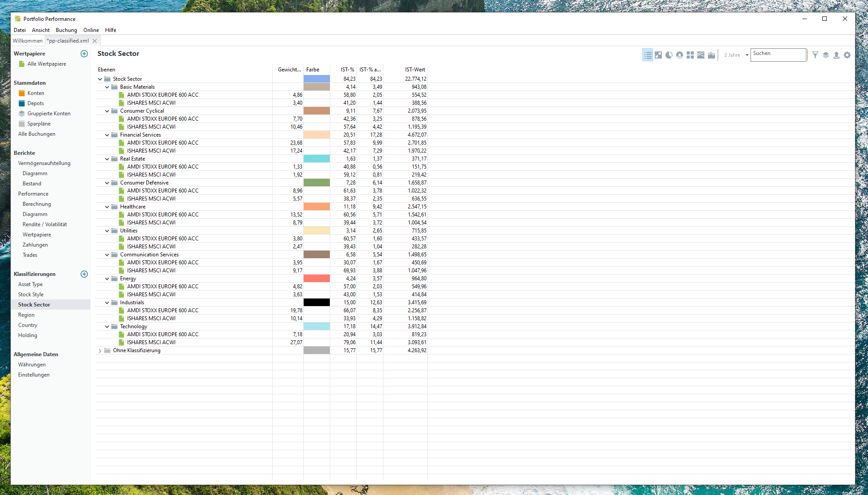Click the Sparpläne gray icon
868x495 pixels.
(22, 124)
